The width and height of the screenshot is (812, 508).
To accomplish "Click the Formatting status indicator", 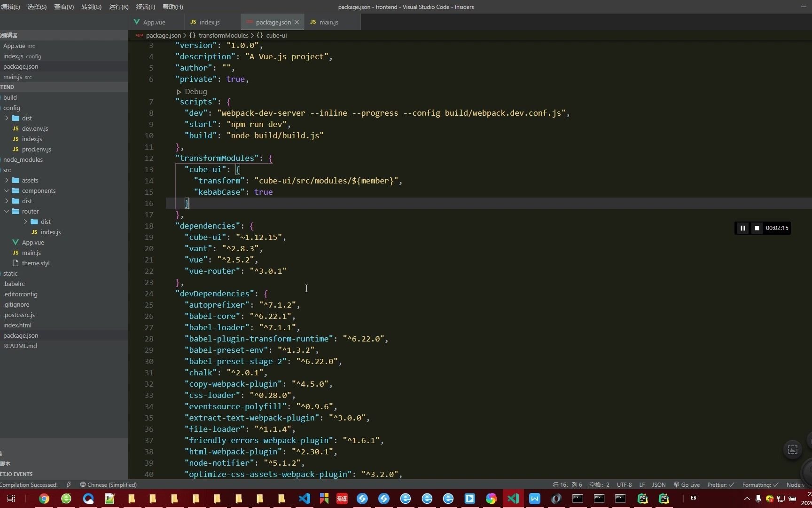I will 760,484.
